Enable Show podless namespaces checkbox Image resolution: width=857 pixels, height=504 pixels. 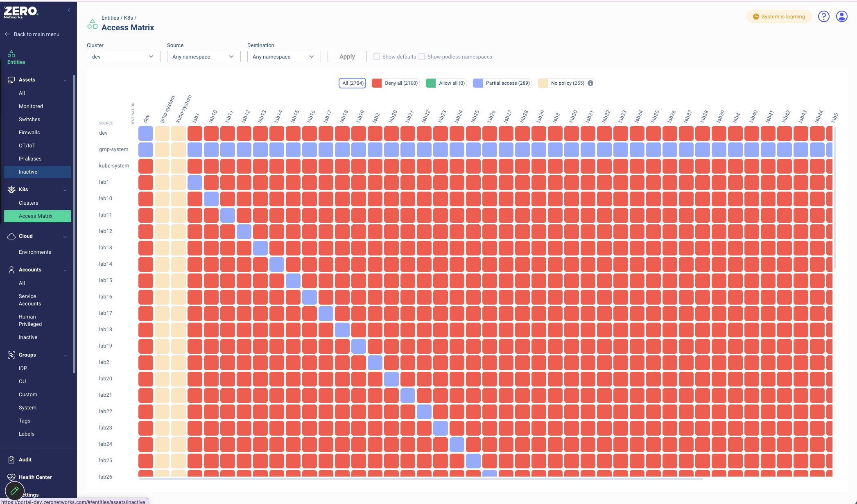pyautogui.click(x=422, y=57)
